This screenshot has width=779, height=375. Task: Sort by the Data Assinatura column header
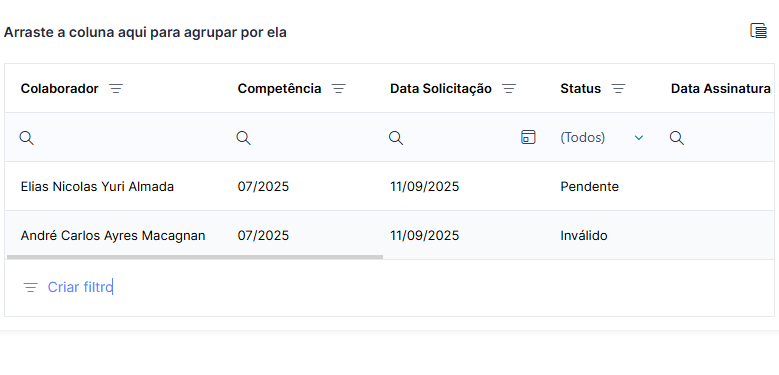click(x=721, y=89)
